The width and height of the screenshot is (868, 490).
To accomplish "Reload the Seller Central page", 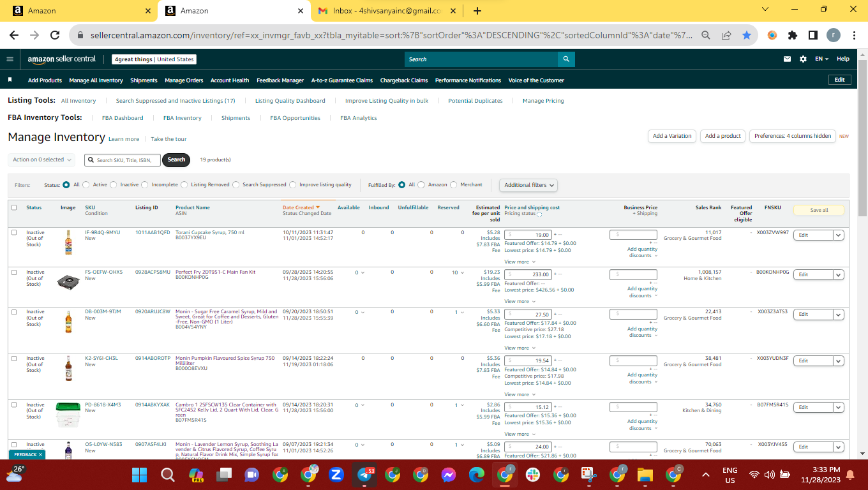I will [x=55, y=36].
